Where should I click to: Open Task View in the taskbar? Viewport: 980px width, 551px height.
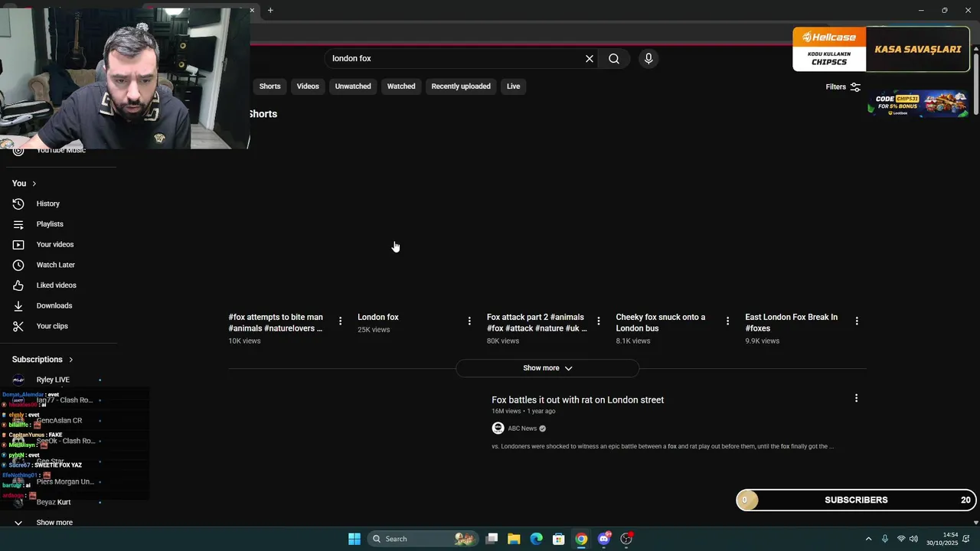click(x=492, y=539)
